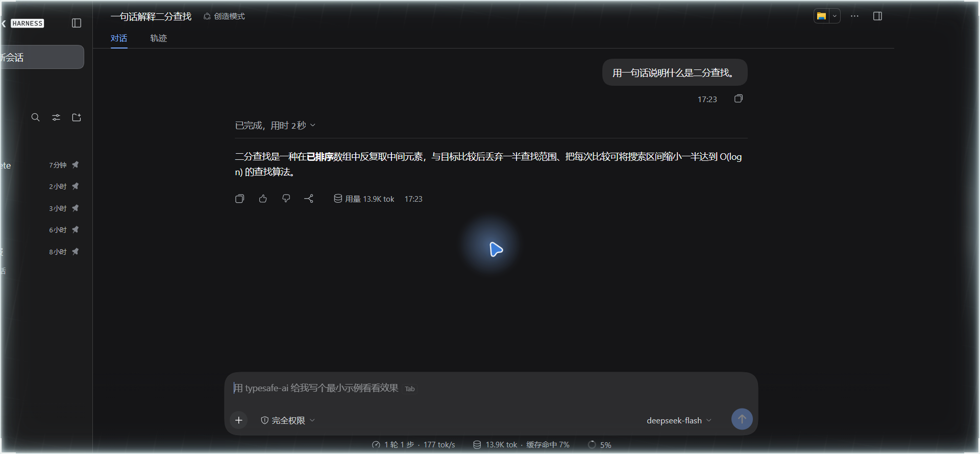Unpin the 6小时 conversation
This screenshot has width=980, height=454.
coord(76,230)
